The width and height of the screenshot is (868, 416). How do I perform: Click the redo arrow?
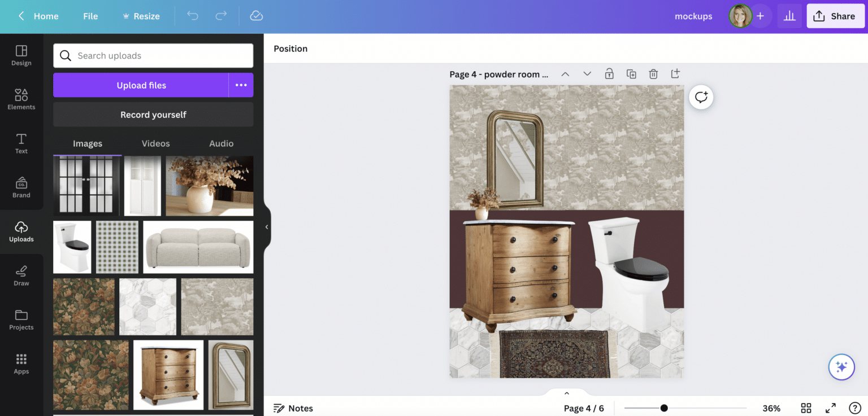point(221,16)
